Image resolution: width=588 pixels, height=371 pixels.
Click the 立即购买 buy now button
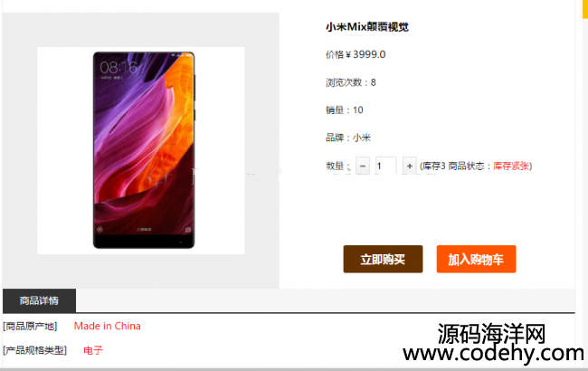pyautogui.click(x=383, y=259)
